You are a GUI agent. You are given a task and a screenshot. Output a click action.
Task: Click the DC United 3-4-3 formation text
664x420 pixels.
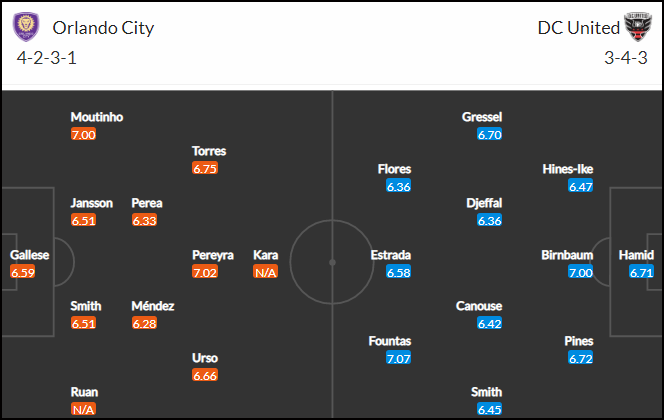tap(625, 58)
